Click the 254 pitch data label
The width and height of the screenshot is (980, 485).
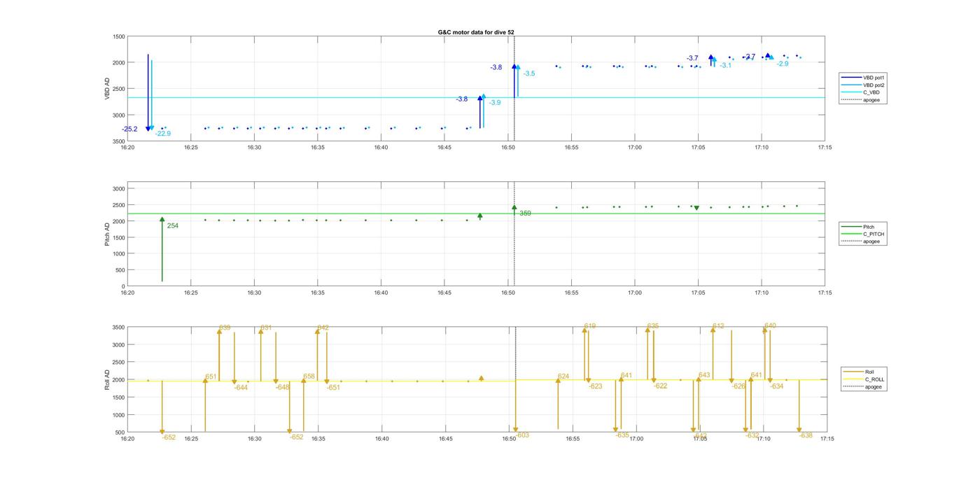coord(173,226)
